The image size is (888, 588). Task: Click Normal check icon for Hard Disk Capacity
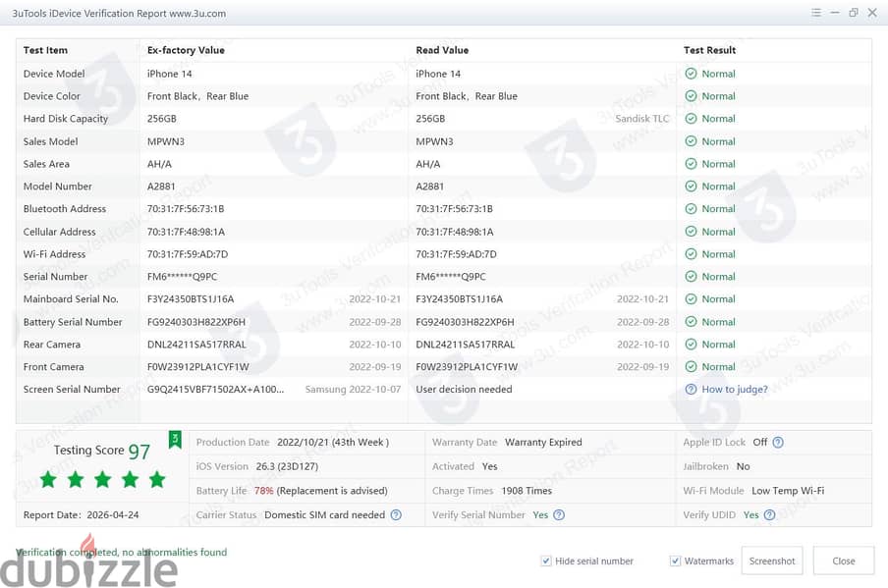[x=691, y=119]
